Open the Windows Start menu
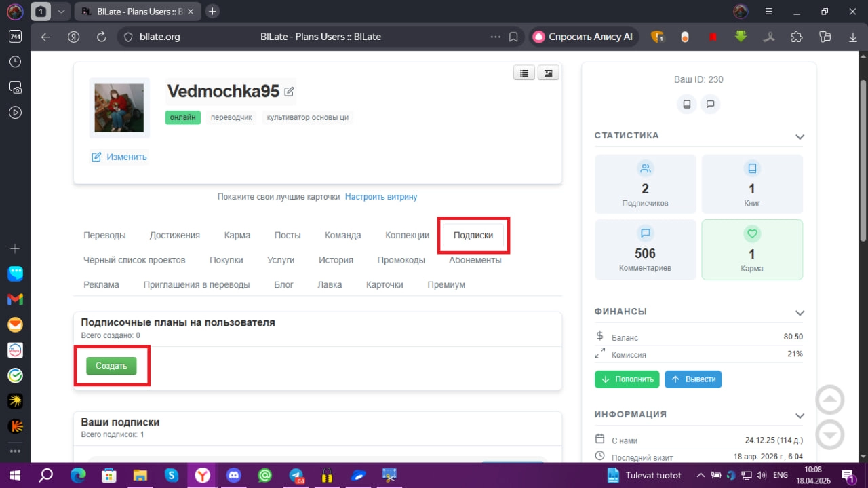 [x=14, y=475]
